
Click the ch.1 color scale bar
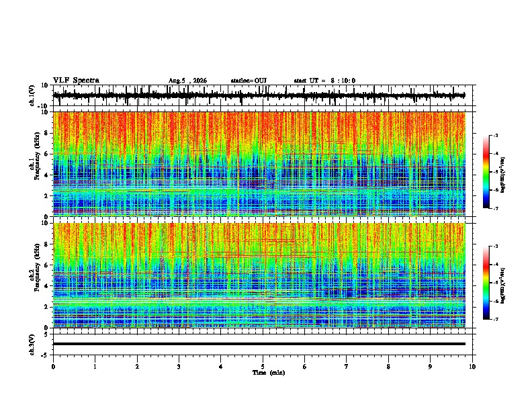pos(486,172)
